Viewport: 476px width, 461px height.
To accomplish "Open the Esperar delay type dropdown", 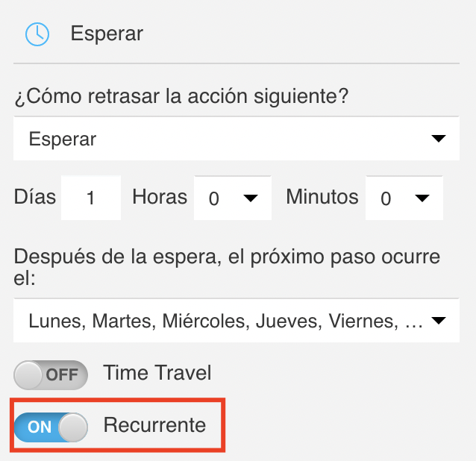I will 237,139.
